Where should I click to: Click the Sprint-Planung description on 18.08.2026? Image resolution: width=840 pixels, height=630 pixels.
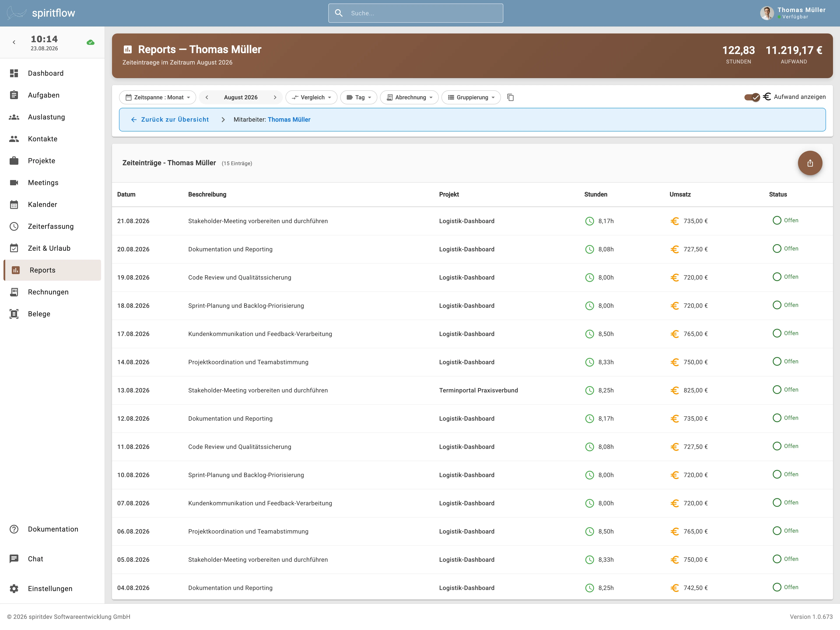pos(246,306)
